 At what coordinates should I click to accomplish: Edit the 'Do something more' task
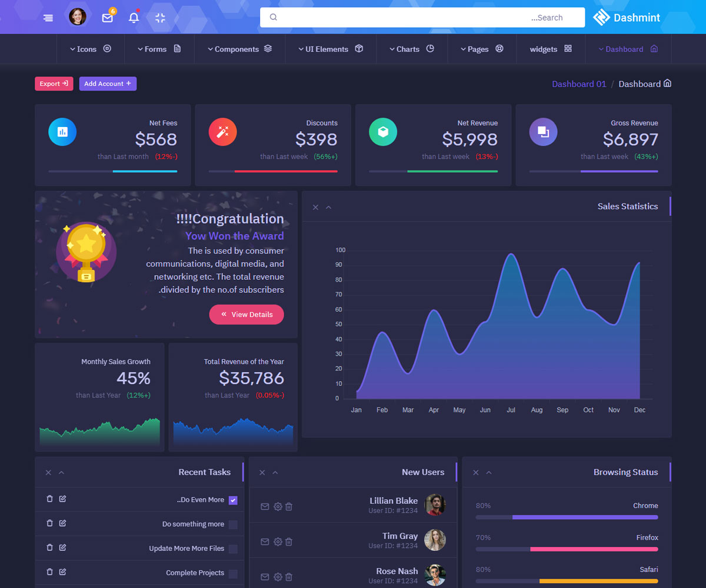tap(62, 523)
